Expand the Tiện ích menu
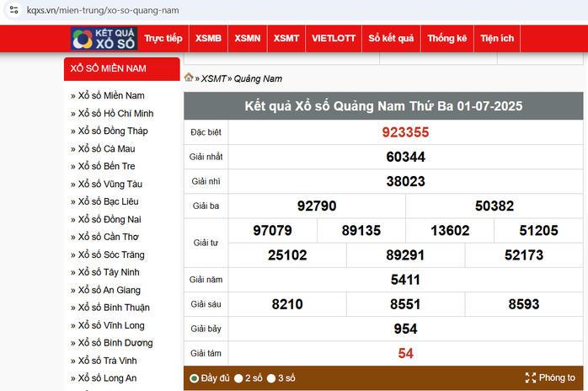 pyautogui.click(x=497, y=39)
